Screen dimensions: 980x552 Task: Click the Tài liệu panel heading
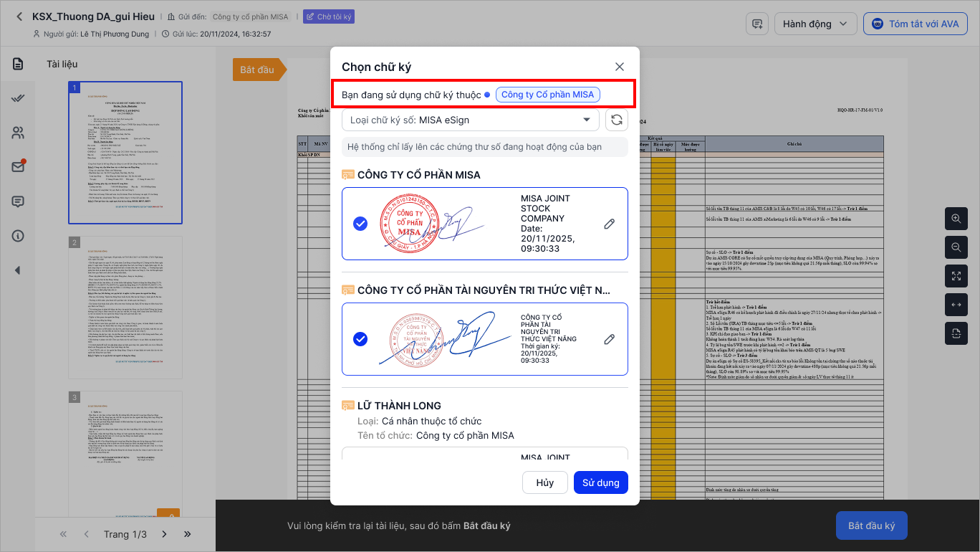pos(62,64)
